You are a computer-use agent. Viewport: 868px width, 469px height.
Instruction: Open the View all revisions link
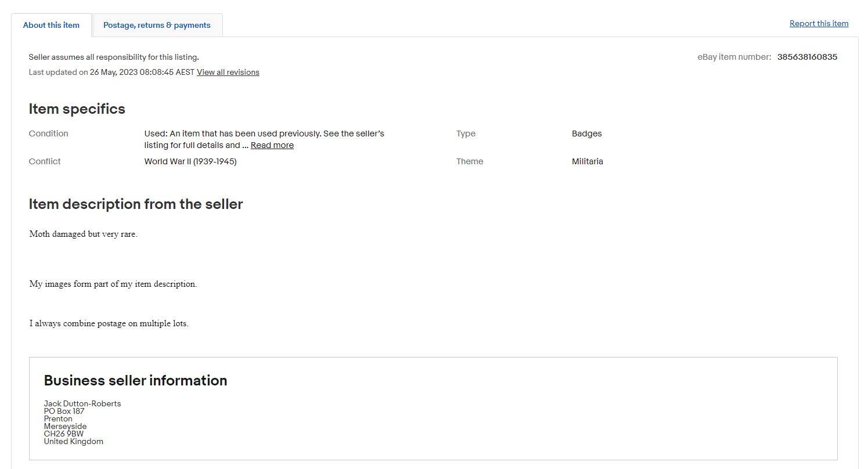coord(228,73)
